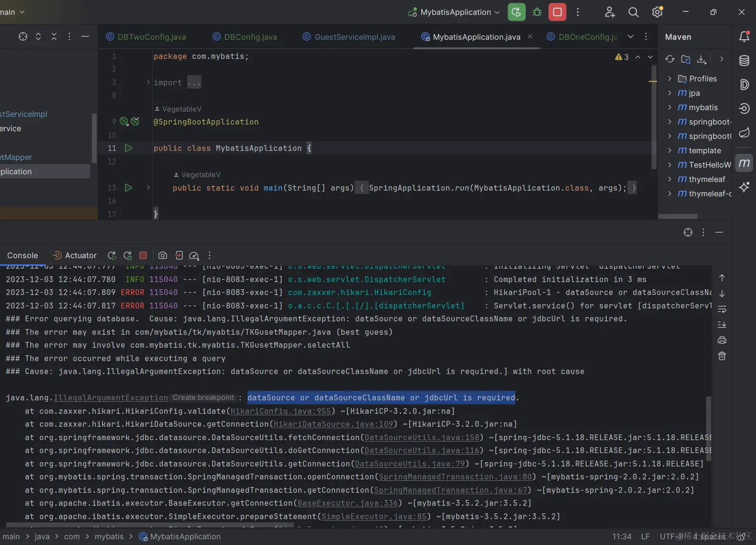Image resolution: width=756 pixels, height=545 pixels.
Task: Click line separator LF in status bar
Action: [x=645, y=536]
